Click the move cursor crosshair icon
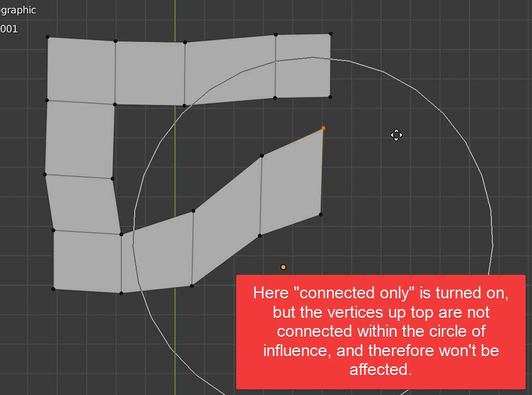Viewport: 532px width, 395px height. 396,135
